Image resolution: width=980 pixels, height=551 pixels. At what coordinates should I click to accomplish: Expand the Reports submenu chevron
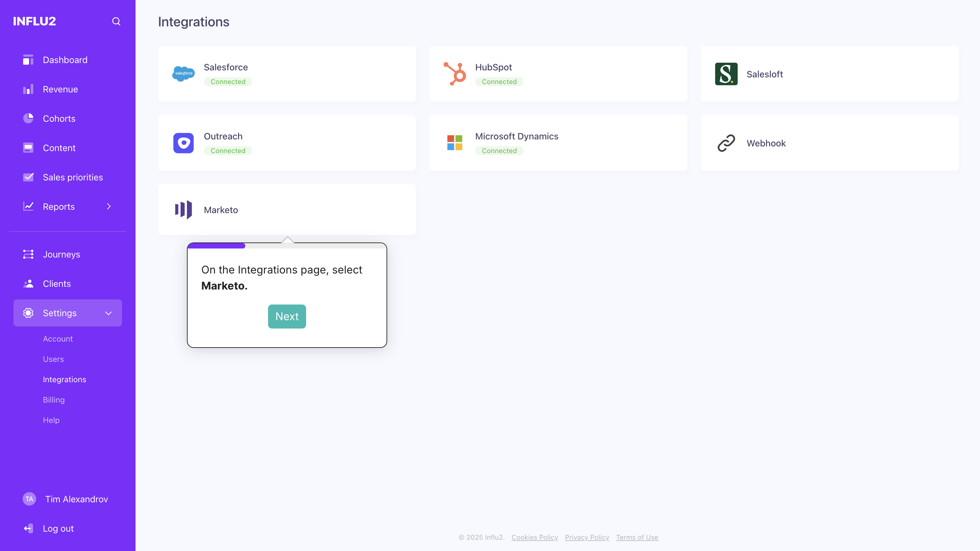pyautogui.click(x=108, y=206)
